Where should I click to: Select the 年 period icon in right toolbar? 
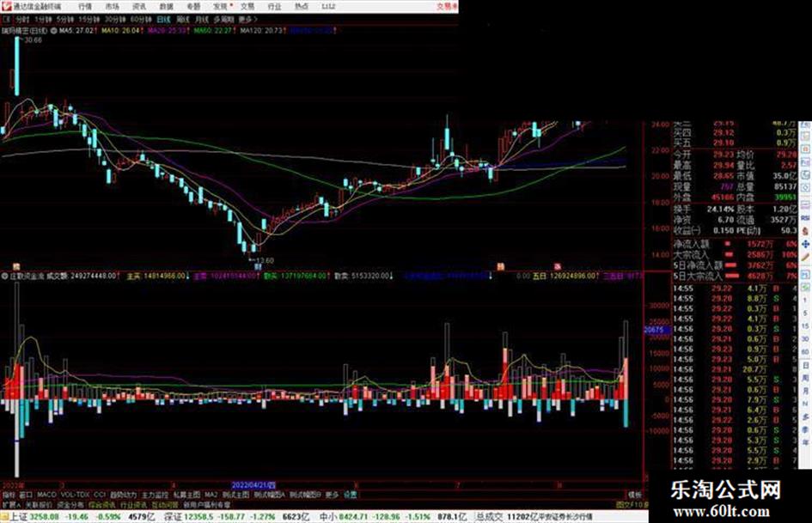click(805, 443)
